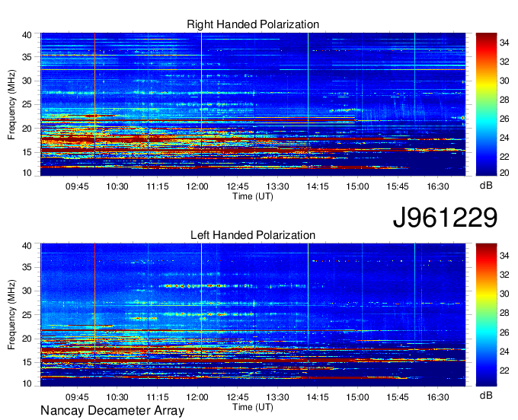Viewport: 518px width, 420px height.
Task: Click the 15:45 time tick under right-handed plot
Action: click(398, 186)
